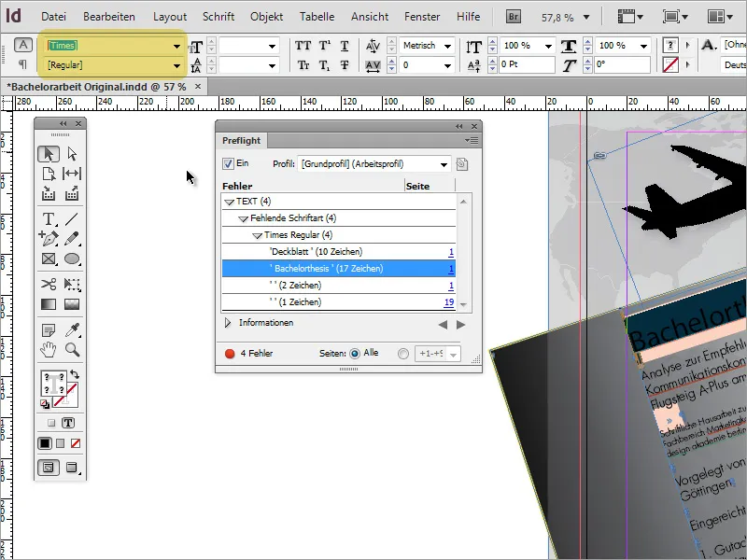Select the Selection (black arrow) tool
This screenshot has height=560, width=747.
[x=49, y=154]
